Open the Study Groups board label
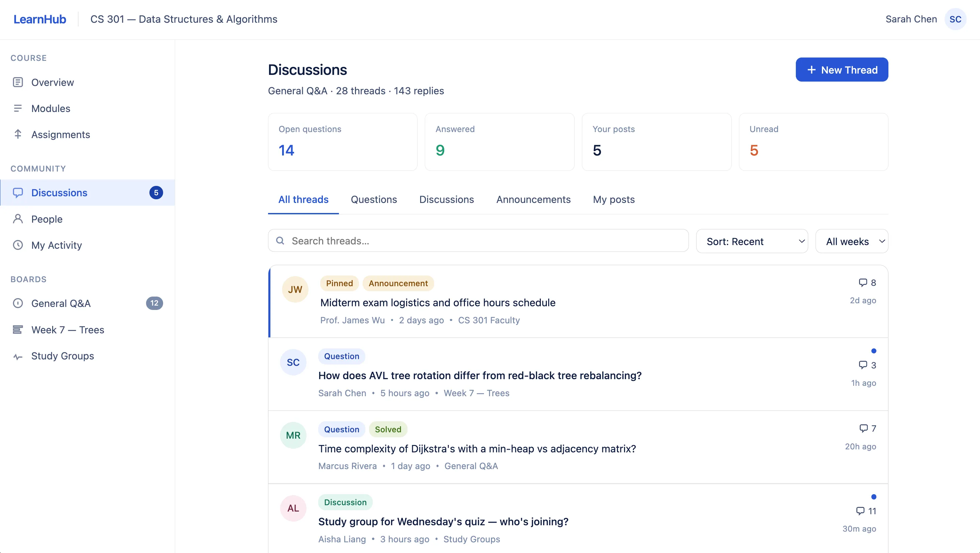The image size is (980, 553). [x=63, y=356]
